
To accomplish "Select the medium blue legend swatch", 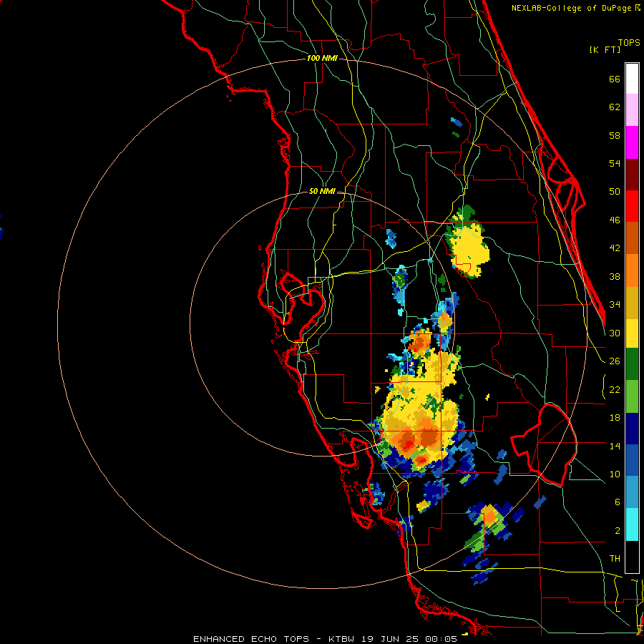I will pos(632,462).
